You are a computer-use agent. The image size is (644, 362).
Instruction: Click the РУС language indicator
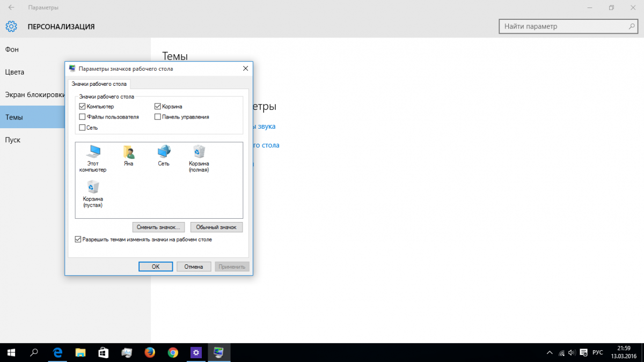[597, 353]
